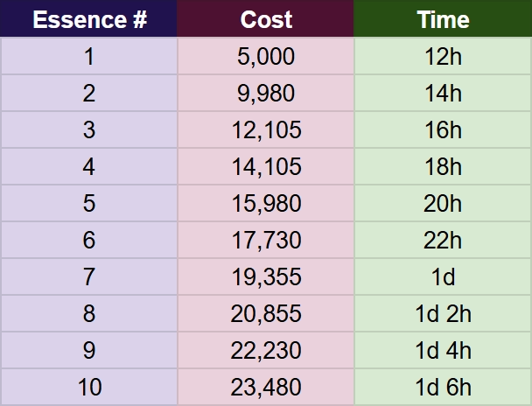
Task: Select Essence number 10 cell
Action: pos(89,387)
